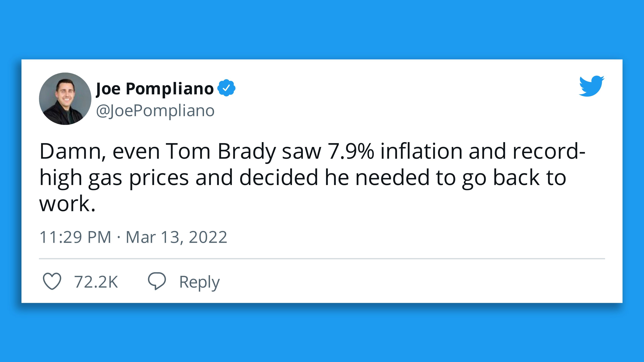Click the gray horizontal divider line

322,259
